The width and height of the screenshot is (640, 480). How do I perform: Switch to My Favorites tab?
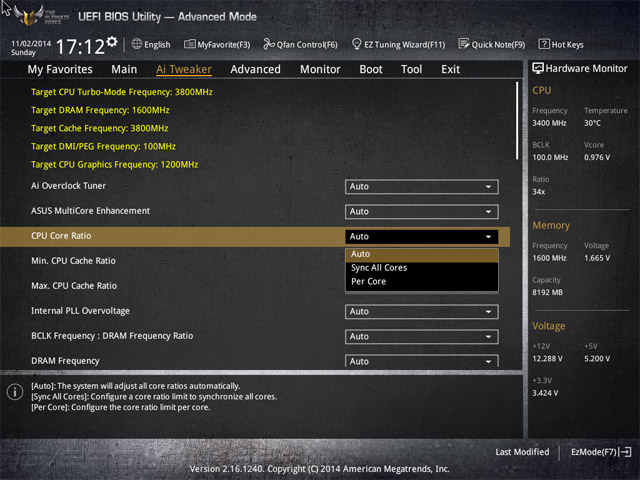[x=60, y=69]
